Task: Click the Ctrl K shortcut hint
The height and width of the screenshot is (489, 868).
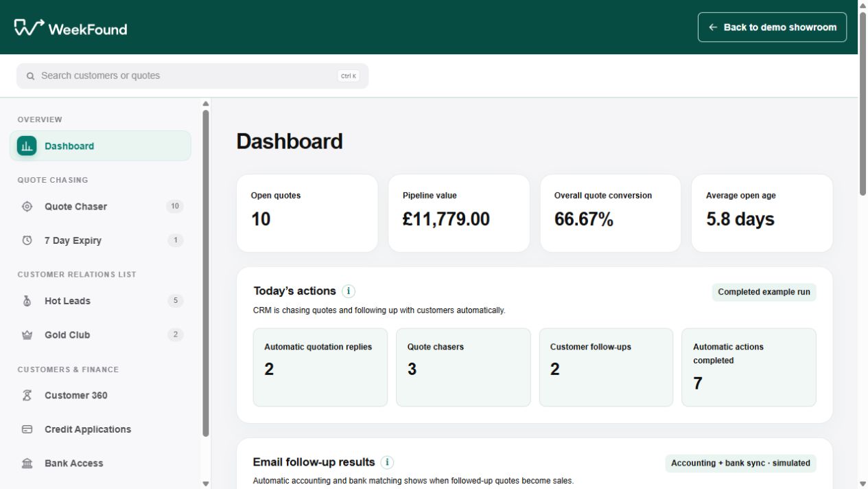Action: click(349, 76)
